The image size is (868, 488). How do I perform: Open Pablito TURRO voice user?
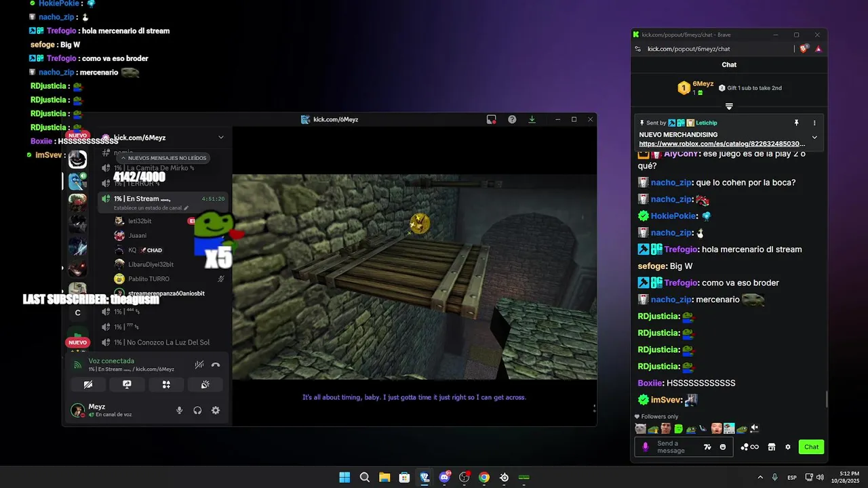149,279
